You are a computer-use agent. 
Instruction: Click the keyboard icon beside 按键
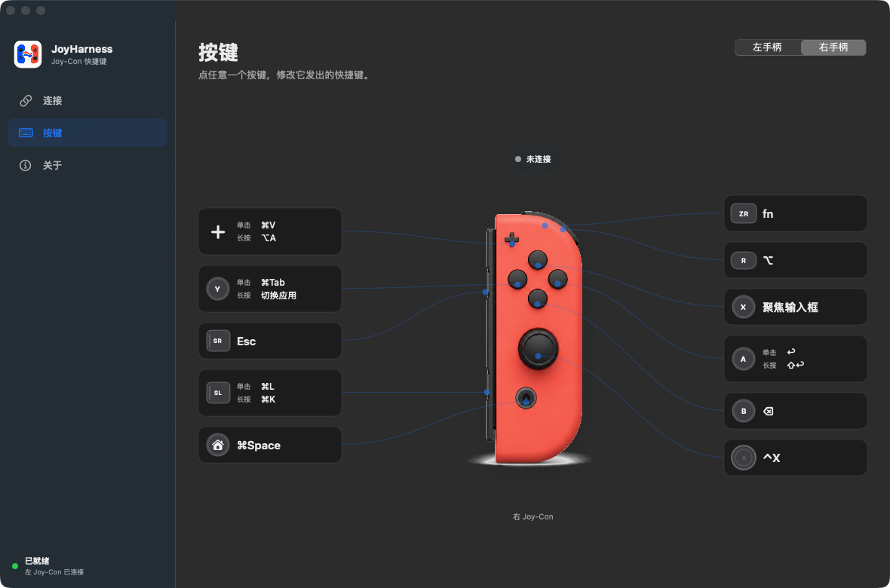pos(26,133)
